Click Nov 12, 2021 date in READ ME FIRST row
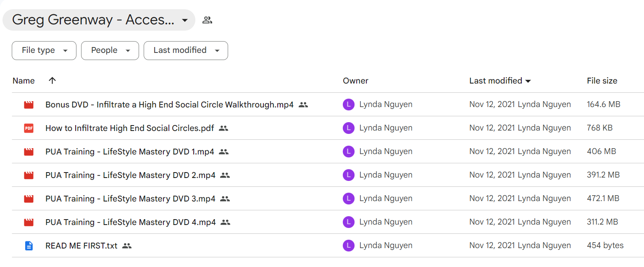Image resolution: width=644 pixels, height=267 pixels. click(x=492, y=246)
